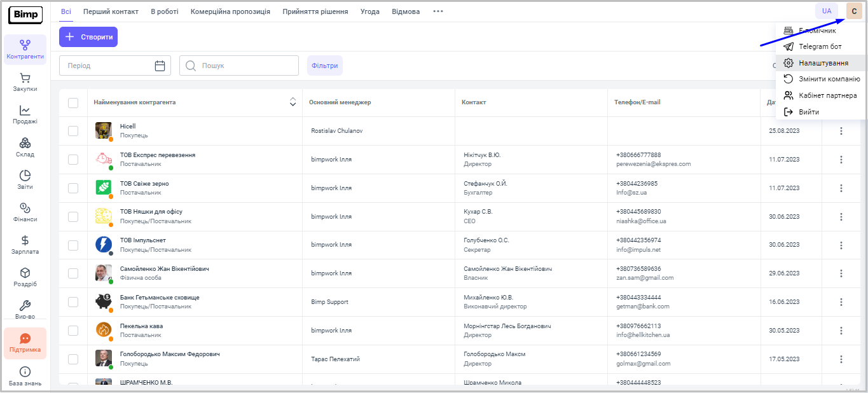Click the Створити button
868x393 pixels.
click(88, 37)
